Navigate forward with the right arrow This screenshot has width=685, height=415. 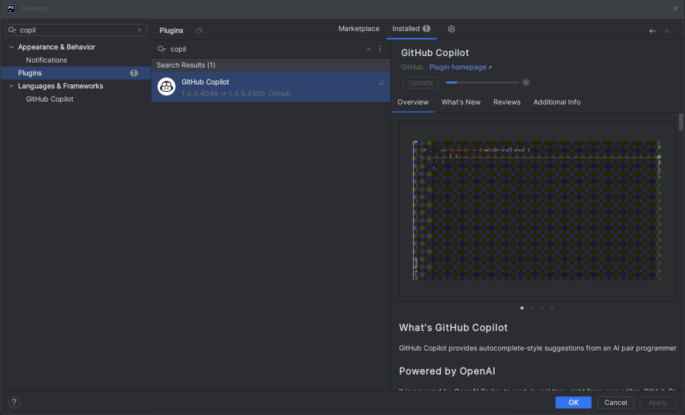tap(666, 31)
